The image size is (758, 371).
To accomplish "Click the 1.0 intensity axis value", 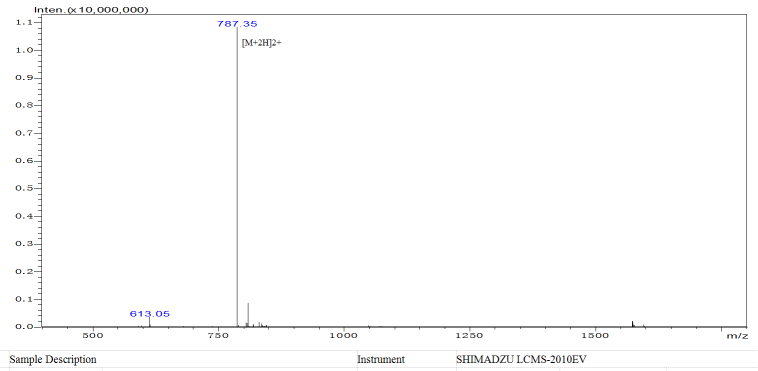I will pyautogui.click(x=23, y=50).
